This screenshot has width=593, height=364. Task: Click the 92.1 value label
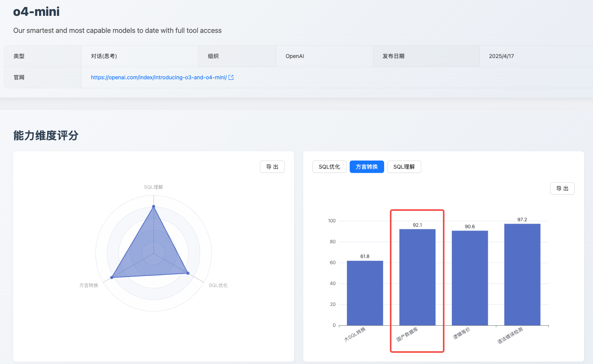click(x=417, y=225)
